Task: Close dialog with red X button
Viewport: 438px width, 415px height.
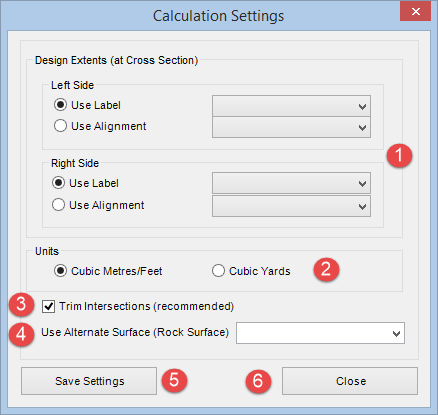Action: pos(416,12)
